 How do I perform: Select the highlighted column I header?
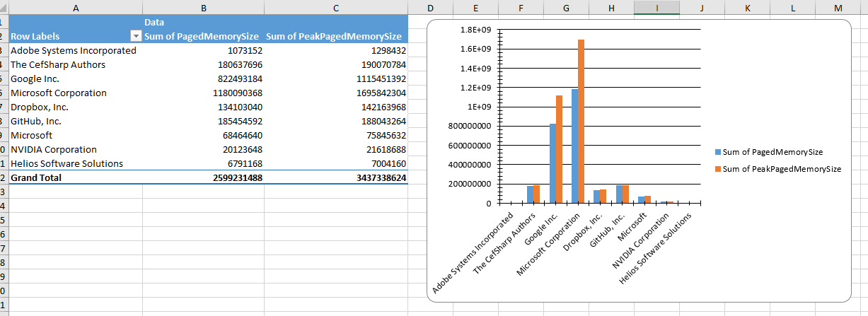point(656,7)
